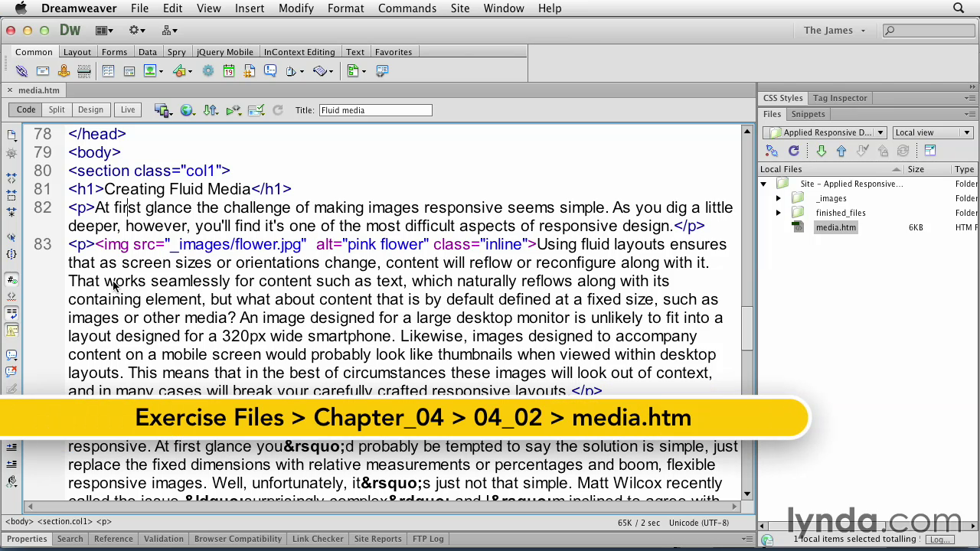980x551 pixels.
Task: Toggle Live view on
Action: 128,110
